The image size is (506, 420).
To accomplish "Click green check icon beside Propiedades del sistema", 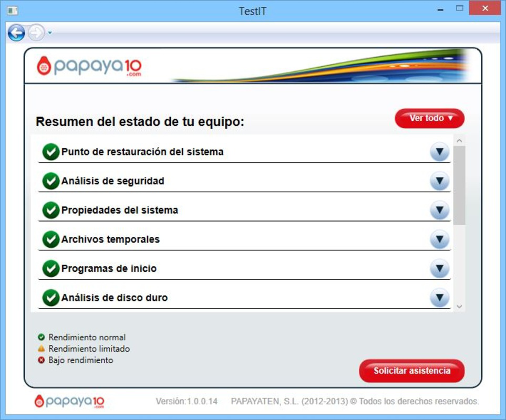I will click(50, 210).
